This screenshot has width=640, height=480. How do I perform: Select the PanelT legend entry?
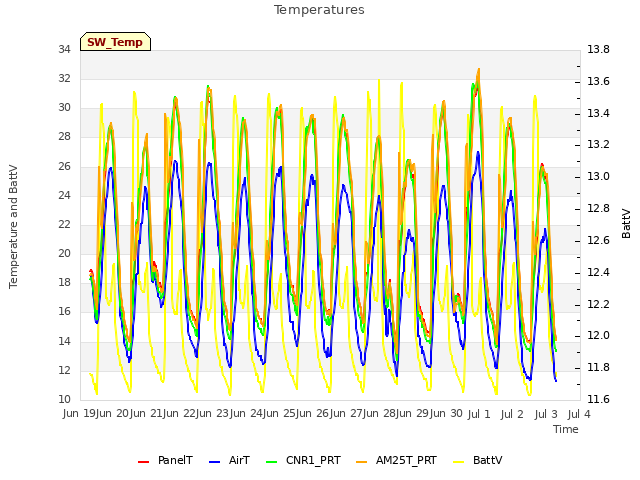(x=165, y=460)
